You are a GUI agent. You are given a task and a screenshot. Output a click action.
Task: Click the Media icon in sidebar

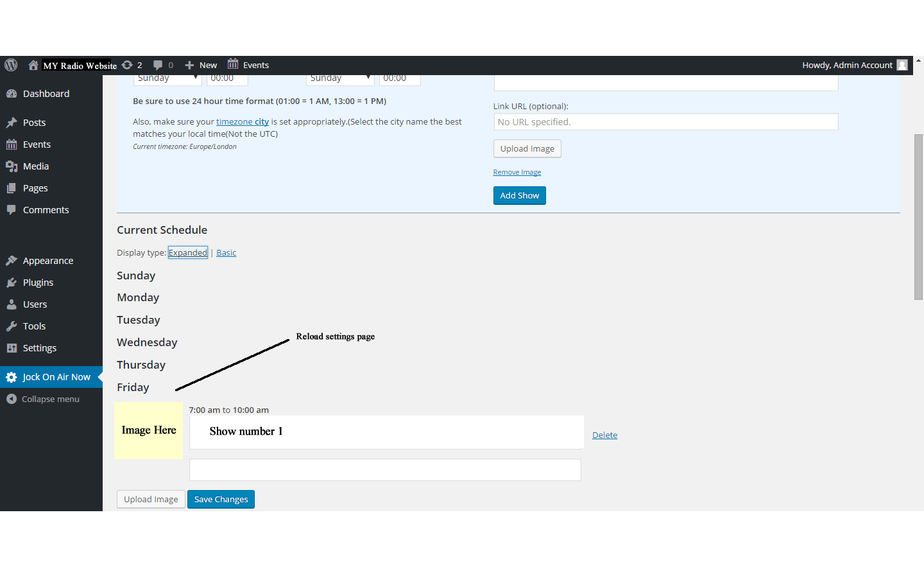pos(12,166)
